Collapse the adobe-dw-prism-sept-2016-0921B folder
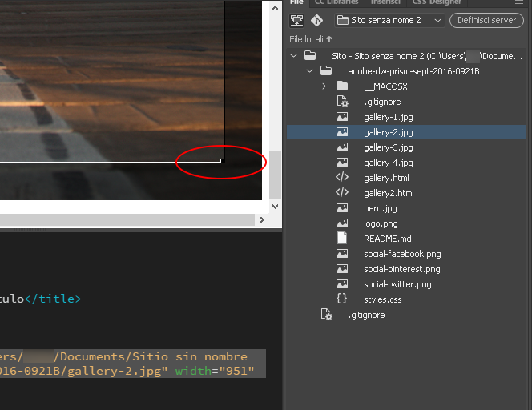The width and height of the screenshot is (532, 410). click(x=309, y=71)
